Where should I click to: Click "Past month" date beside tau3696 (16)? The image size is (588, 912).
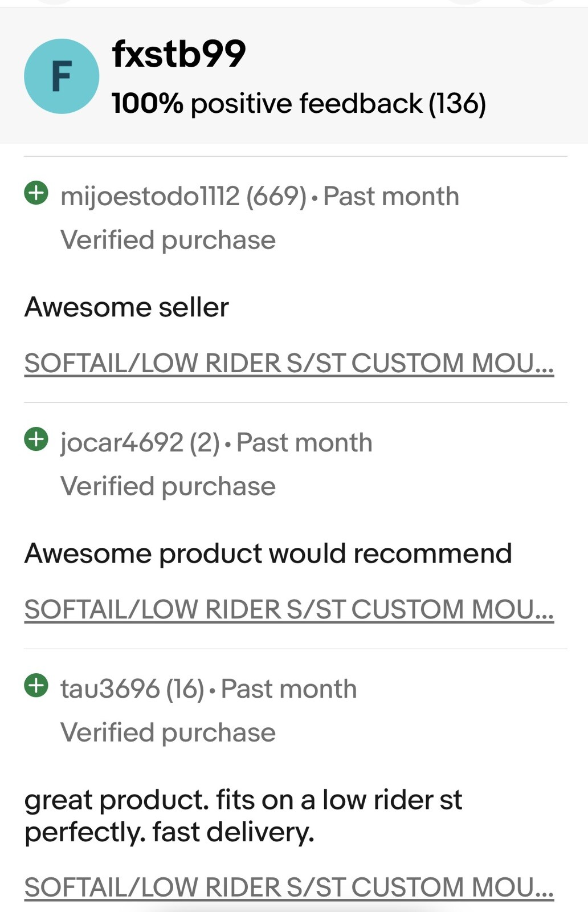tap(289, 689)
